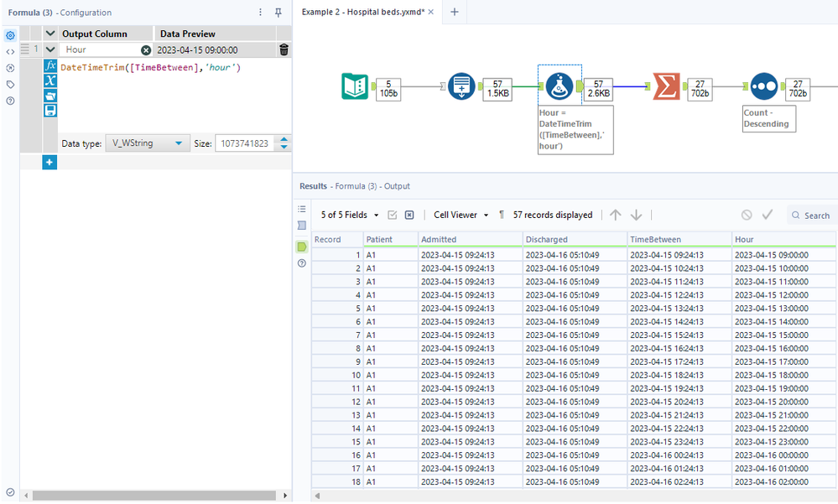Viewport: 838px width, 504px height.
Task: Toggle the ¶ show whitespace option
Action: [502, 216]
